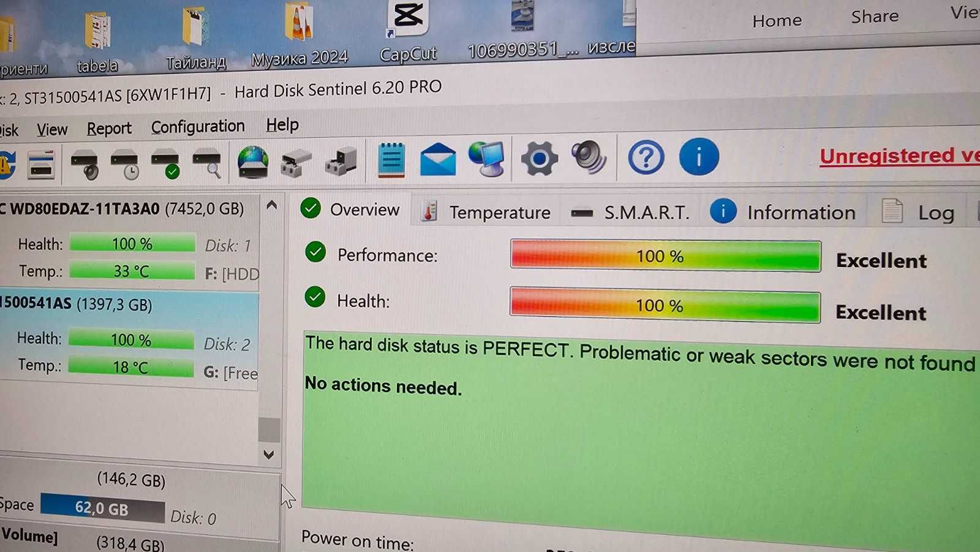Image resolution: width=980 pixels, height=552 pixels.
Task: Click the Performance green checkmark icon
Action: pyautogui.click(x=315, y=252)
